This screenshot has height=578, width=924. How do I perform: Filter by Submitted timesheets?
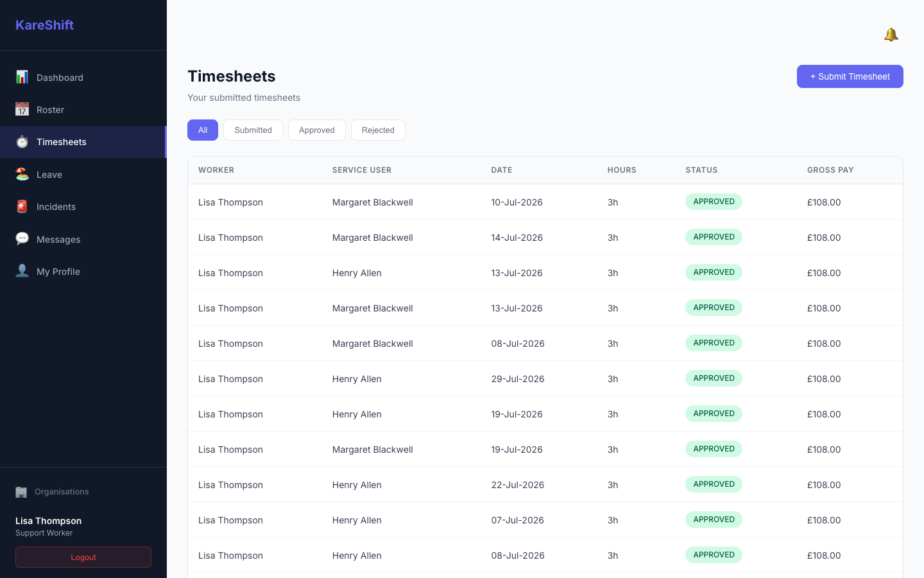coord(253,130)
